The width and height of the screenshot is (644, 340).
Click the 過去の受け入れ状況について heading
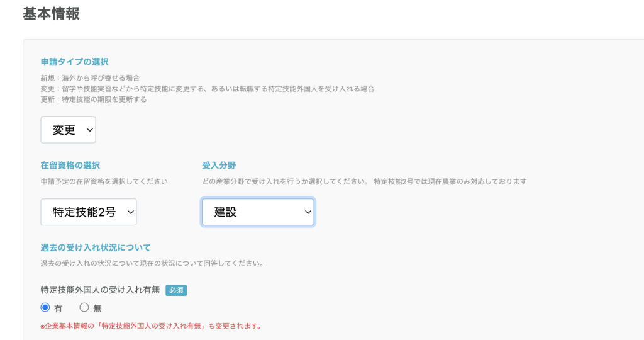[x=96, y=247]
